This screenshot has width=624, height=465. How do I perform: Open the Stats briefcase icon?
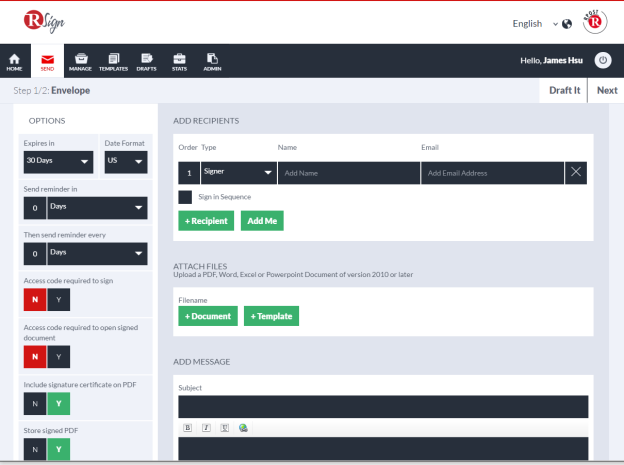179,59
